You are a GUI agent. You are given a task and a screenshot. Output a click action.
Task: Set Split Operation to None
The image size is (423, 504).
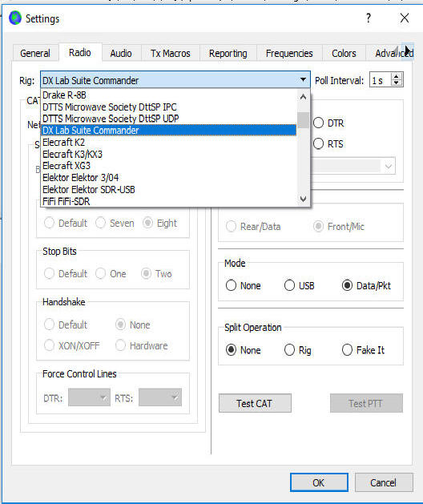[x=244, y=349]
